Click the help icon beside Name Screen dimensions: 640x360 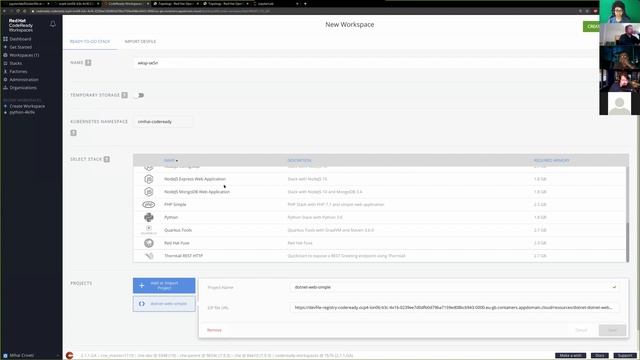pyautogui.click(x=88, y=63)
